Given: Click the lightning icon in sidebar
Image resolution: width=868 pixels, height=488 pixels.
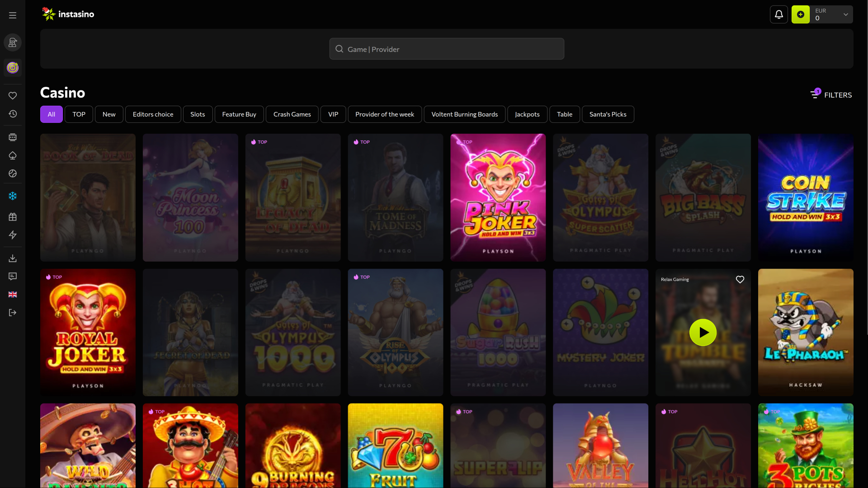Looking at the screenshot, I should coord(12,235).
